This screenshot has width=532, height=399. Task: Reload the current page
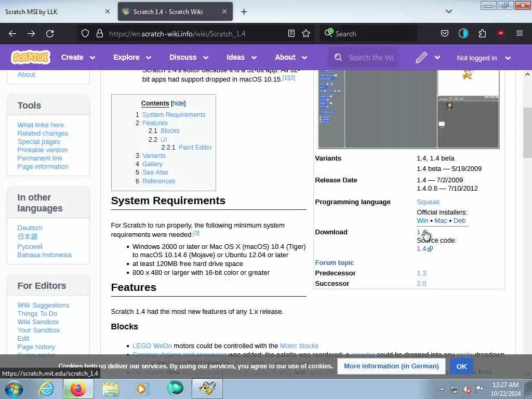point(50,34)
